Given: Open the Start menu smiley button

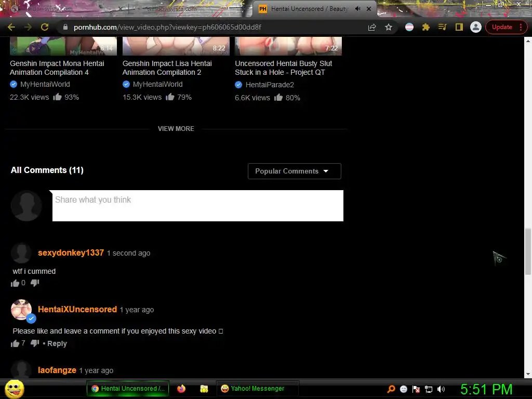Looking at the screenshot, I should click(x=14, y=389).
